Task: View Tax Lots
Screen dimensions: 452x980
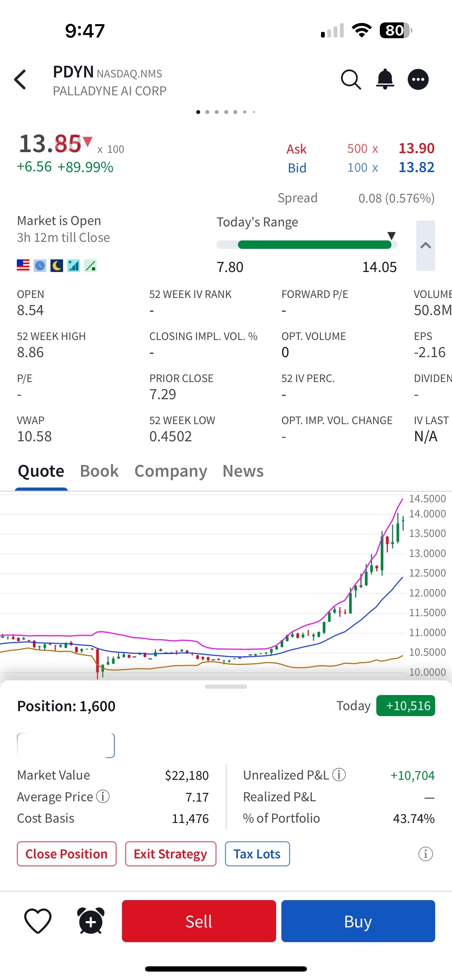Action: point(257,854)
